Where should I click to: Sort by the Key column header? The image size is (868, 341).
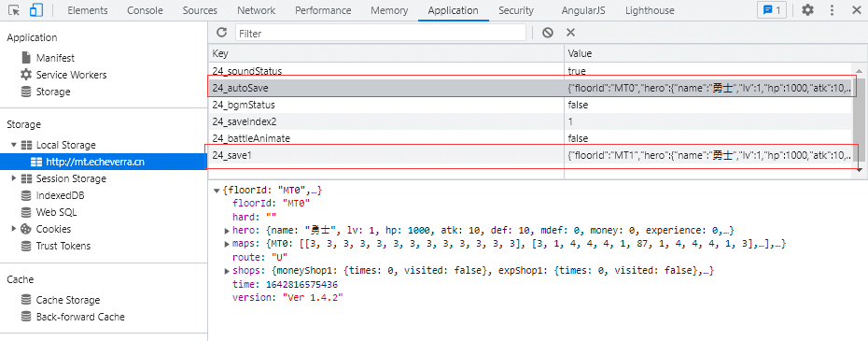(x=386, y=54)
